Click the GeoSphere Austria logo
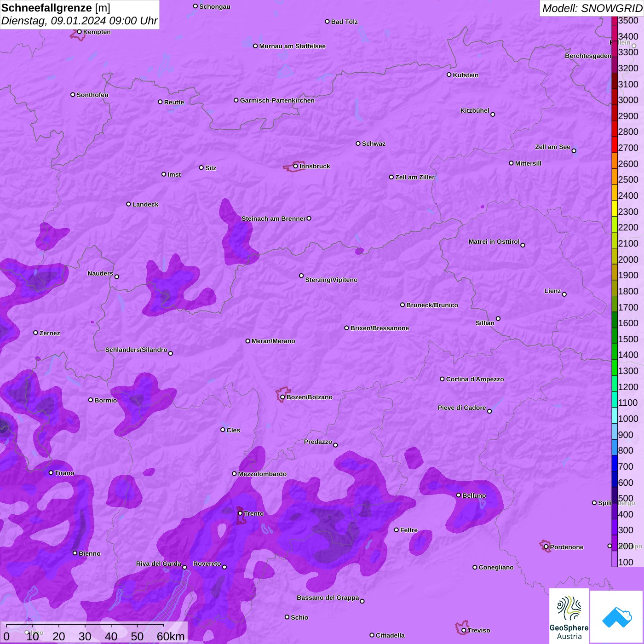 (x=569, y=615)
